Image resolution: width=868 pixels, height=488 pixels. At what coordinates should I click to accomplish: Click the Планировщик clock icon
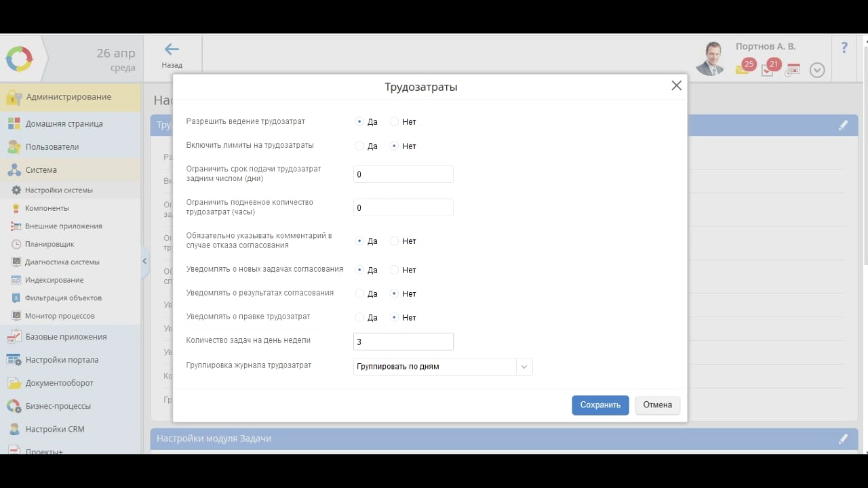(x=16, y=244)
